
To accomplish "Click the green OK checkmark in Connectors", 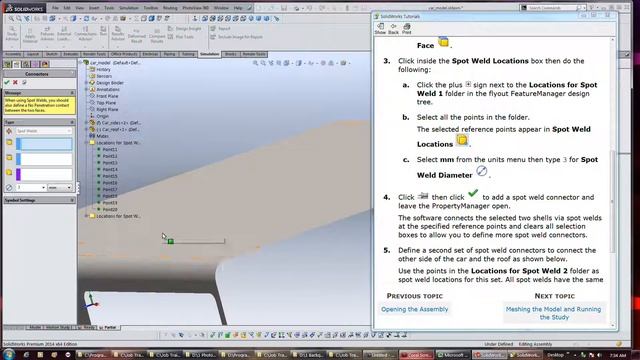I will pos(7,82).
